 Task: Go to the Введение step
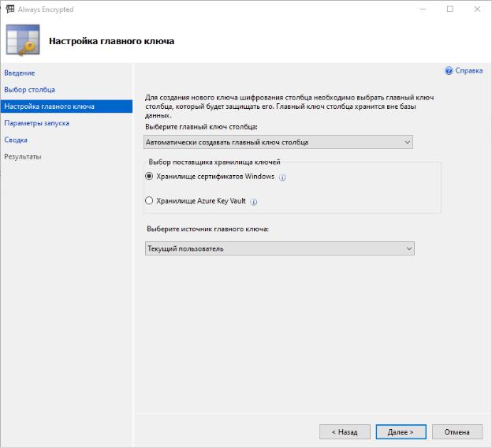tap(20, 73)
